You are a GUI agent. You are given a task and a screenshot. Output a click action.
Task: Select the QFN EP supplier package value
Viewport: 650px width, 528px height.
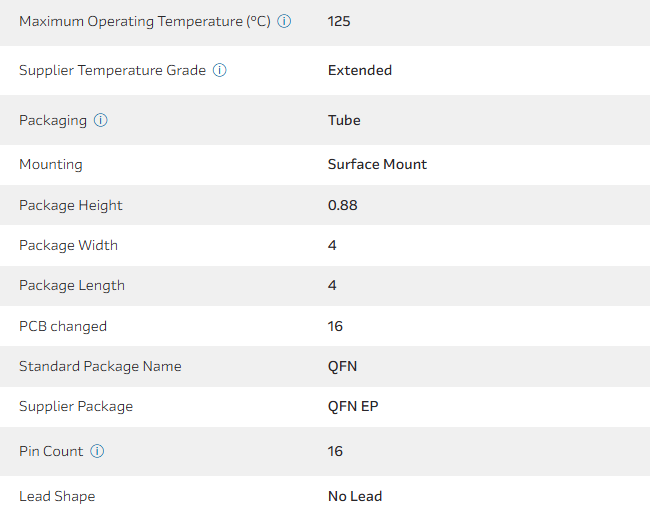click(353, 407)
